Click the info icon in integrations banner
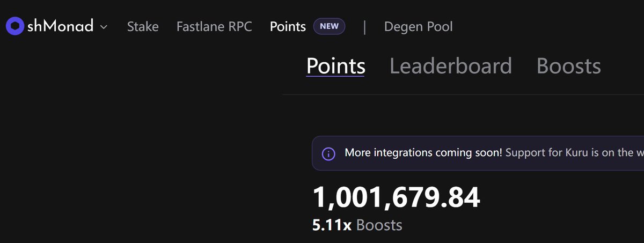 (x=328, y=153)
